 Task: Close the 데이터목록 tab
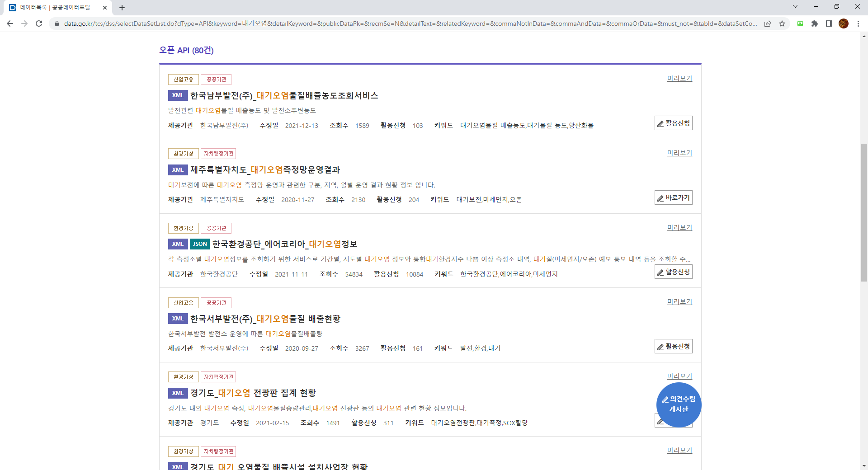pyautogui.click(x=104, y=8)
